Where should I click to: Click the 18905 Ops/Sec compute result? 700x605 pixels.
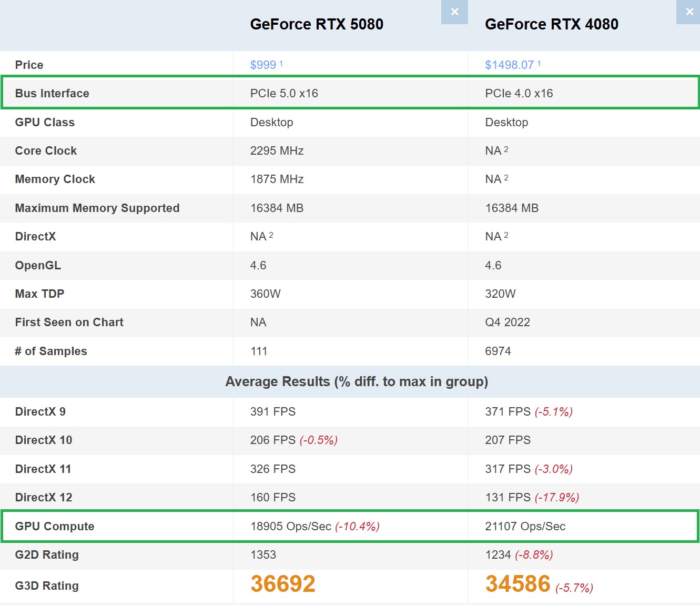[x=291, y=526]
